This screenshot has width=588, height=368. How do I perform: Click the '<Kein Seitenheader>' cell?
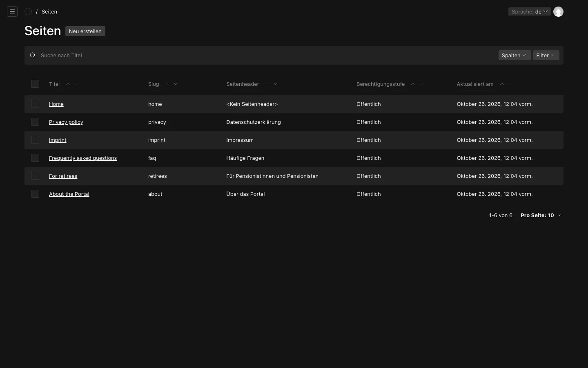pyautogui.click(x=252, y=104)
